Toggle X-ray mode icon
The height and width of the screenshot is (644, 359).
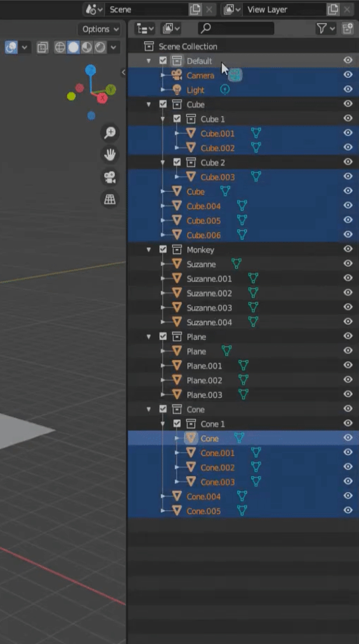point(43,47)
